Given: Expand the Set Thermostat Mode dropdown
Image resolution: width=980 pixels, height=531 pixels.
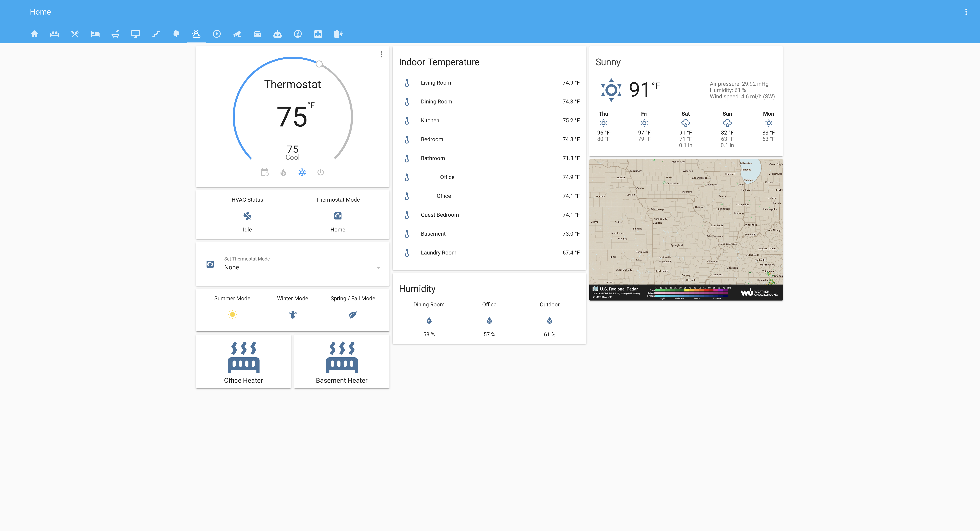Looking at the screenshot, I should pyautogui.click(x=303, y=267).
